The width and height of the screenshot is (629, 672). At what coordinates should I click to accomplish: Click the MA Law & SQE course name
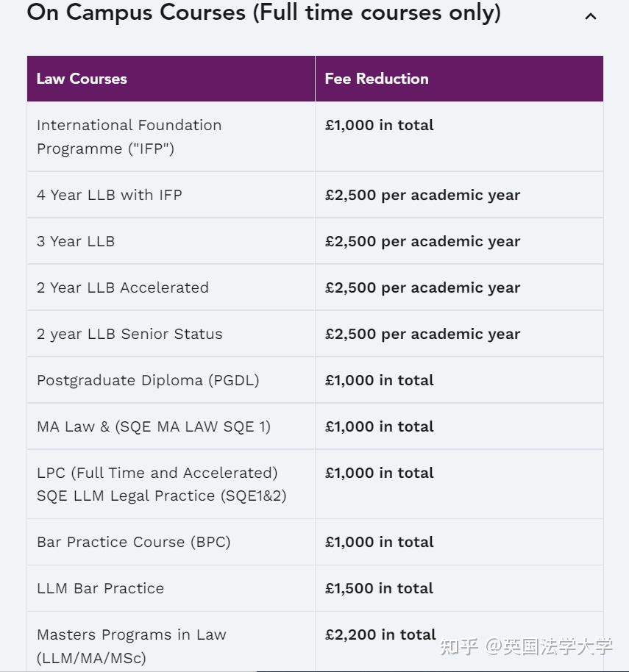tap(154, 426)
